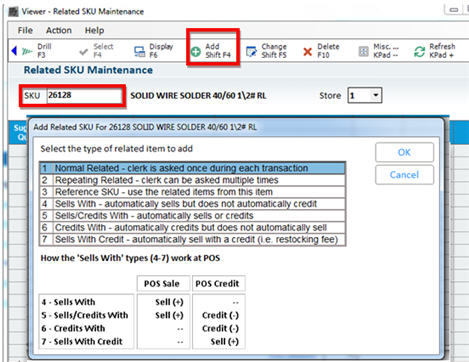Viewport: 469px width, 362px height.
Task: Click the POS Sale column header
Action: [x=163, y=284]
